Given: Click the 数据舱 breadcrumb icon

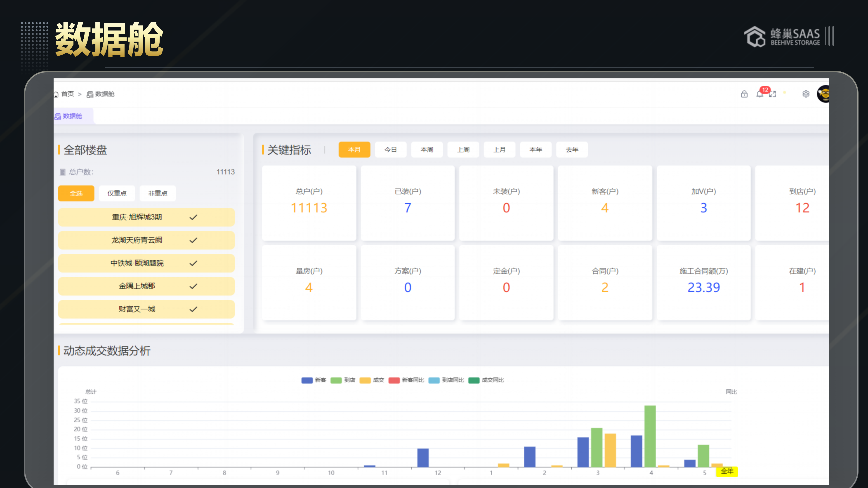Looking at the screenshot, I should point(90,94).
